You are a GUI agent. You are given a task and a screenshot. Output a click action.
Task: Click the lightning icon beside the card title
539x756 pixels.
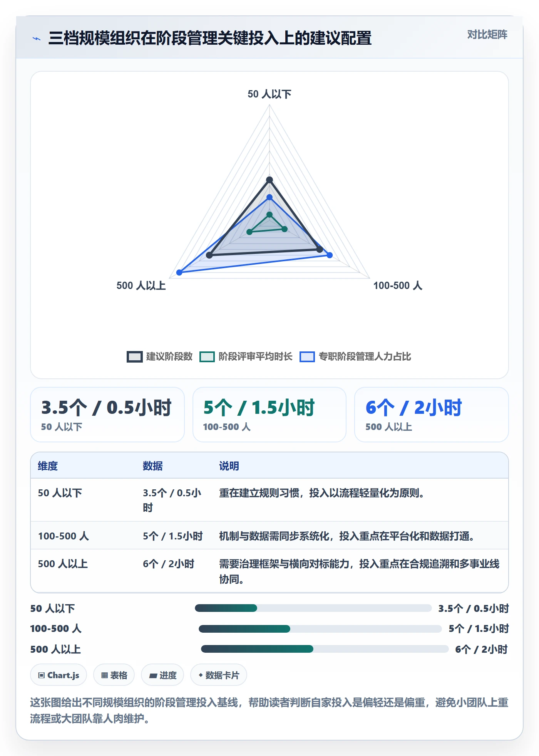click(x=37, y=39)
